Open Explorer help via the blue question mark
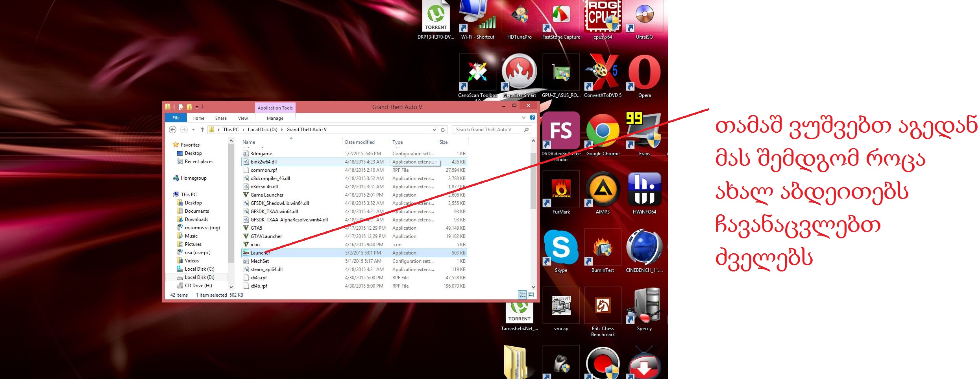980x379 pixels. tap(533, 118)
